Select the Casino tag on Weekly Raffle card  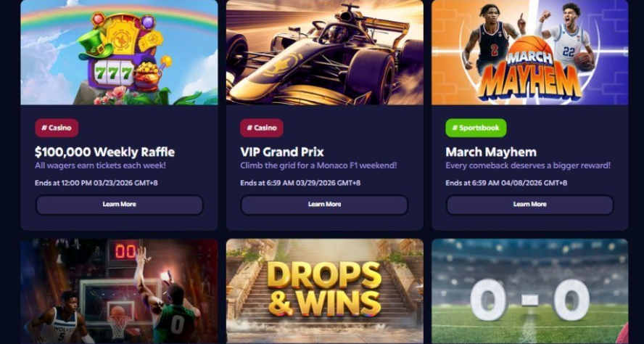pos(57,128)
